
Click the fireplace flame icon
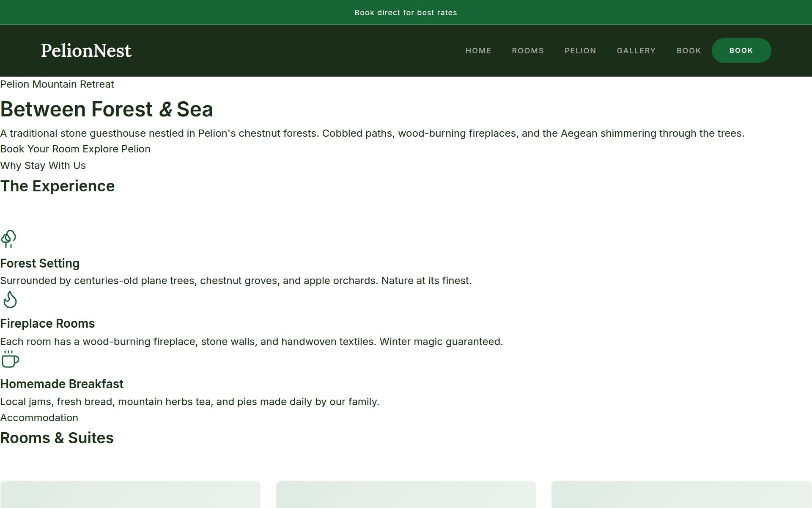click(x=10, y=299)
